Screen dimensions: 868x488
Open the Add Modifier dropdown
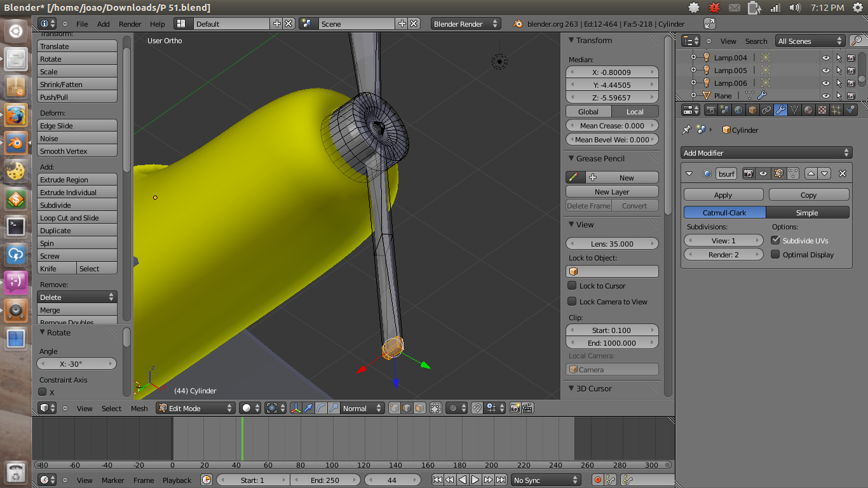[766, 152]
